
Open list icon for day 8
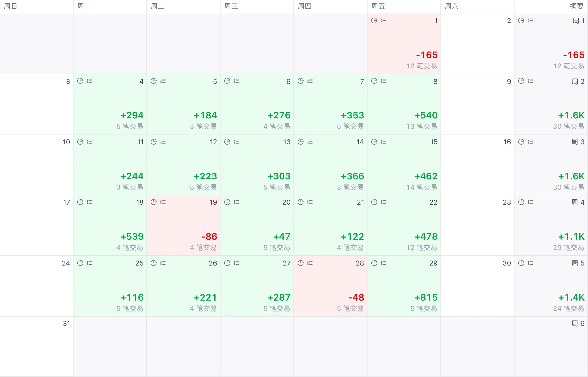click(x=383, y=81)
